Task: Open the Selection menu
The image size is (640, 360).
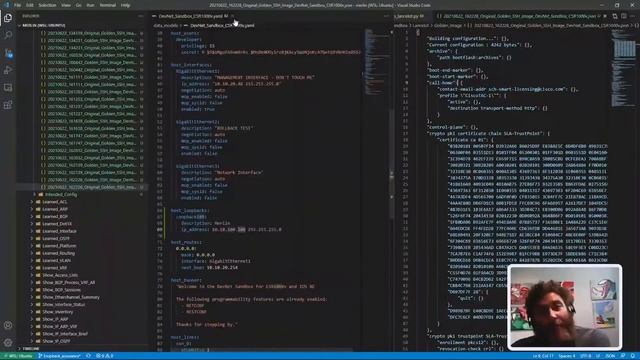Action: pyautogui.click(x=47, y=5)
